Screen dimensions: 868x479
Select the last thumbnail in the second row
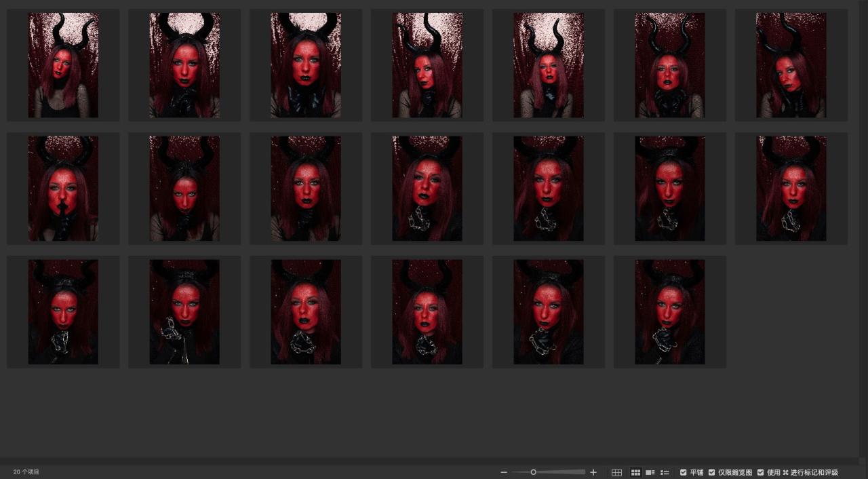click(791, 189)
